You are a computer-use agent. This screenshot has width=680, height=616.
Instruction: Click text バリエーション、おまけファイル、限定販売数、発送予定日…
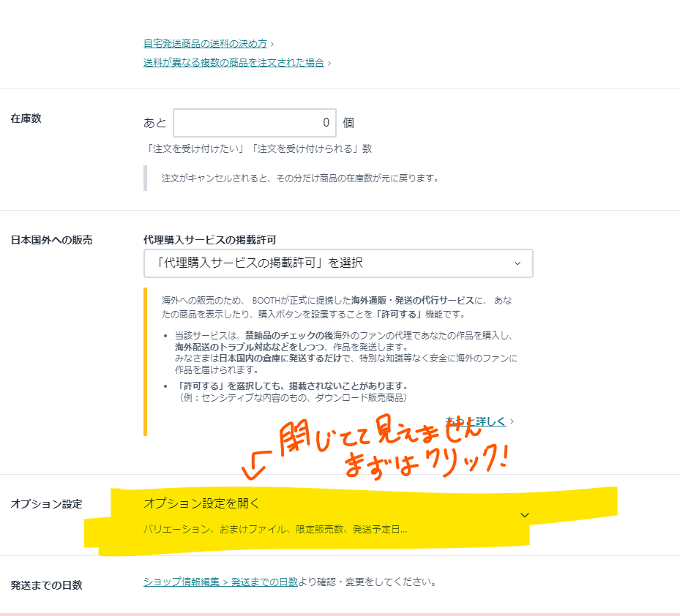coord(275,529)
